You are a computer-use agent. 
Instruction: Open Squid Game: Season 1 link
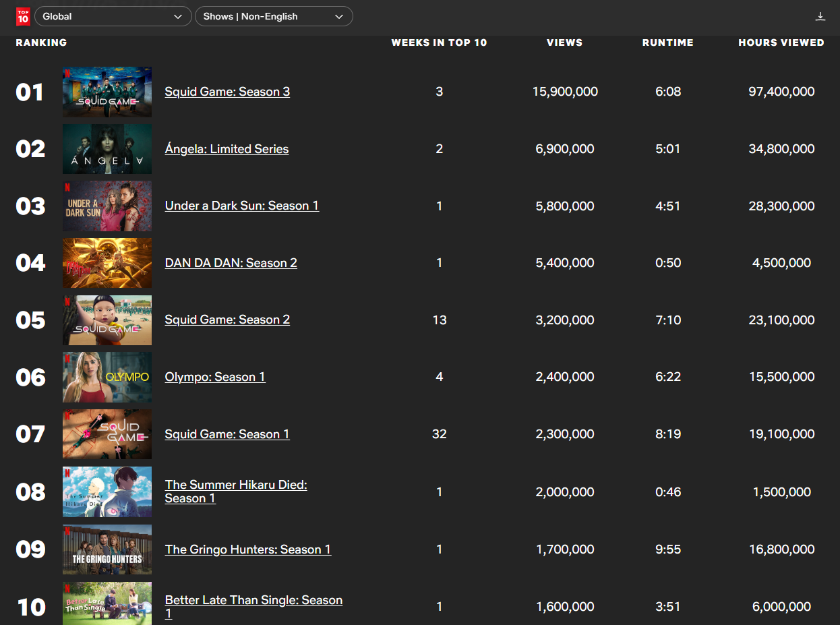(x=227, y=434)
